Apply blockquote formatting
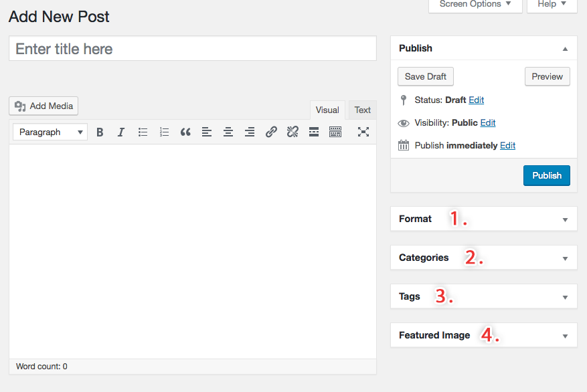 coord(185,132)
